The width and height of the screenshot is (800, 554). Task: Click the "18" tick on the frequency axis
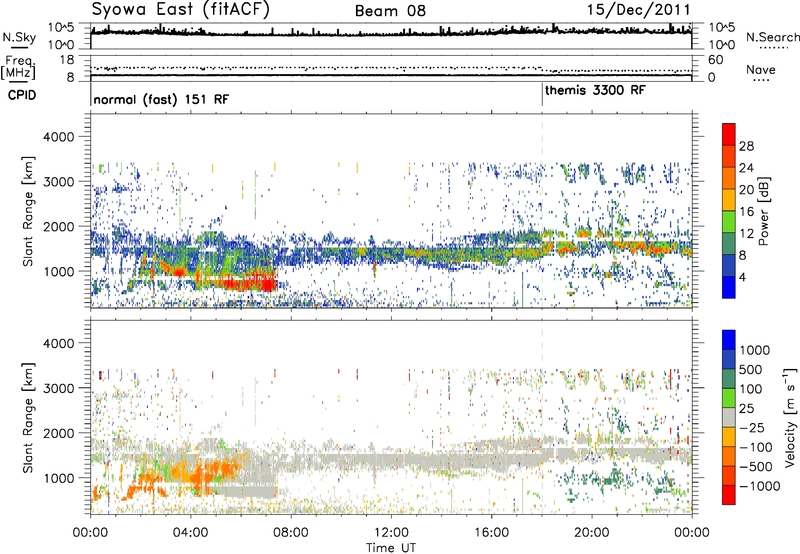tap(67, 60)
